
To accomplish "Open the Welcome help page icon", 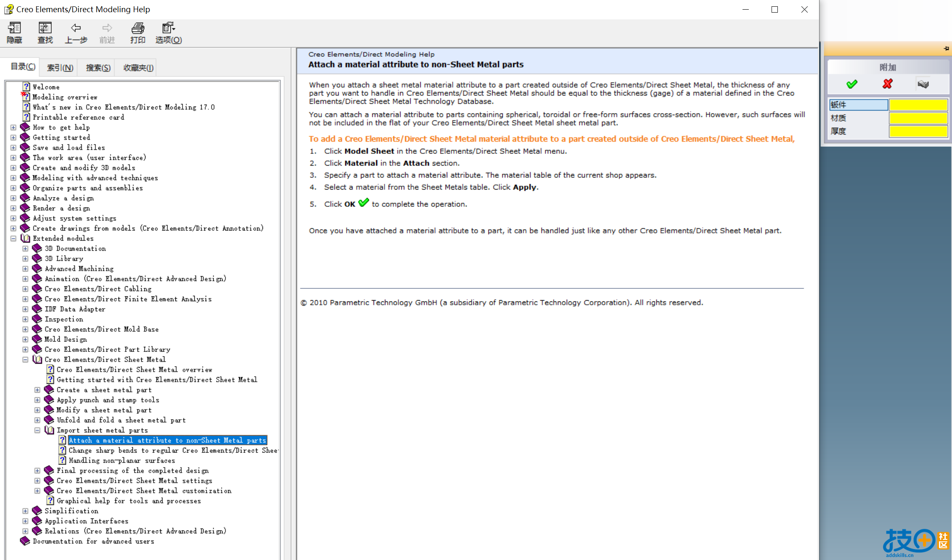I will click(x=26, y=87).
